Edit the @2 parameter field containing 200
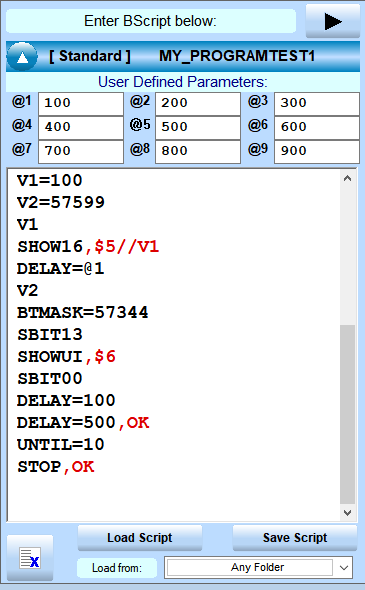Screen dimensions: 365x590 click(x=198, y=103)
